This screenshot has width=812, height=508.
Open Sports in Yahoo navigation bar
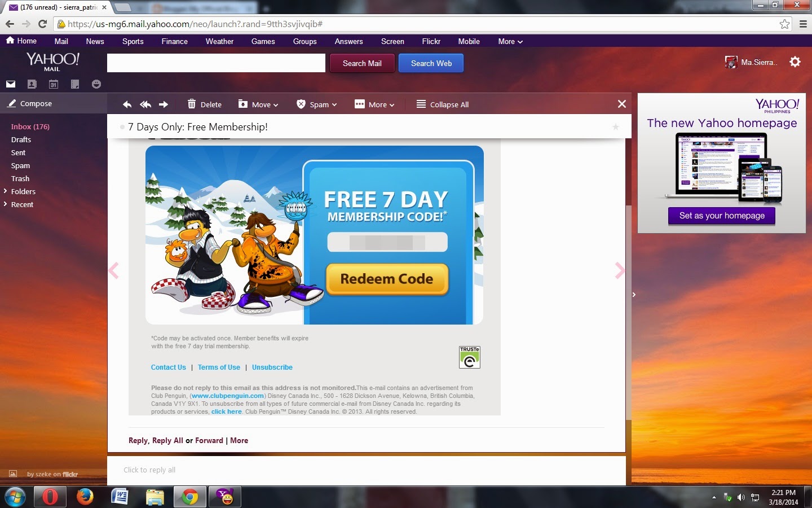(x=133, y=41)
